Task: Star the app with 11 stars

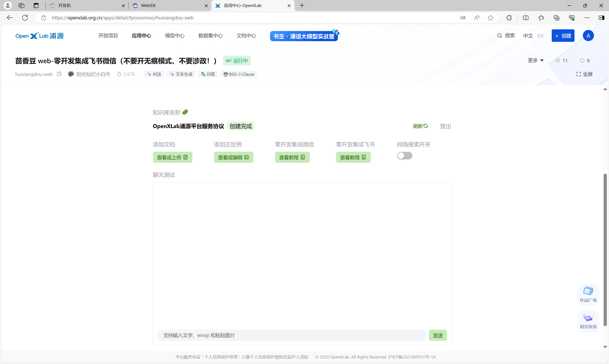Action: [x=561, y=61]
